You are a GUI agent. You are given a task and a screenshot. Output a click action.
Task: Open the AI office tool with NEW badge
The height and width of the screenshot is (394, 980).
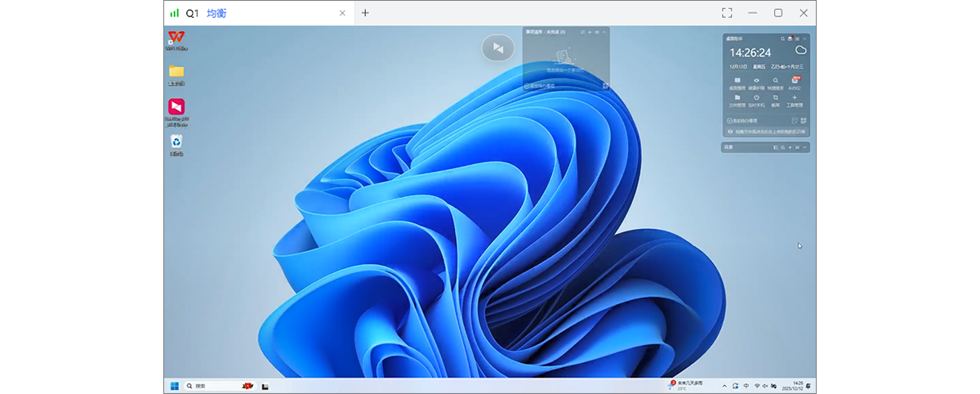[x=795, y=81]
